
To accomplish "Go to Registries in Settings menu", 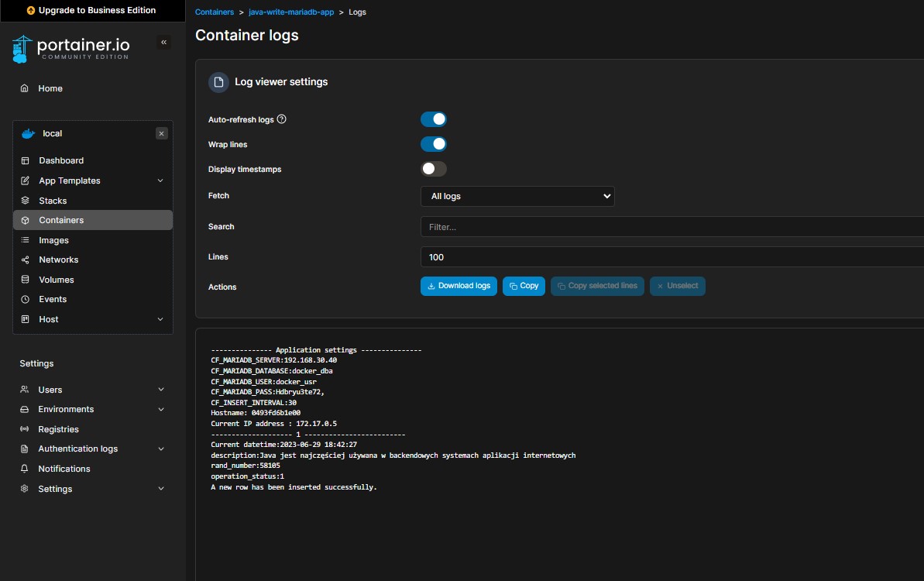I will click(x=58, y=429).
